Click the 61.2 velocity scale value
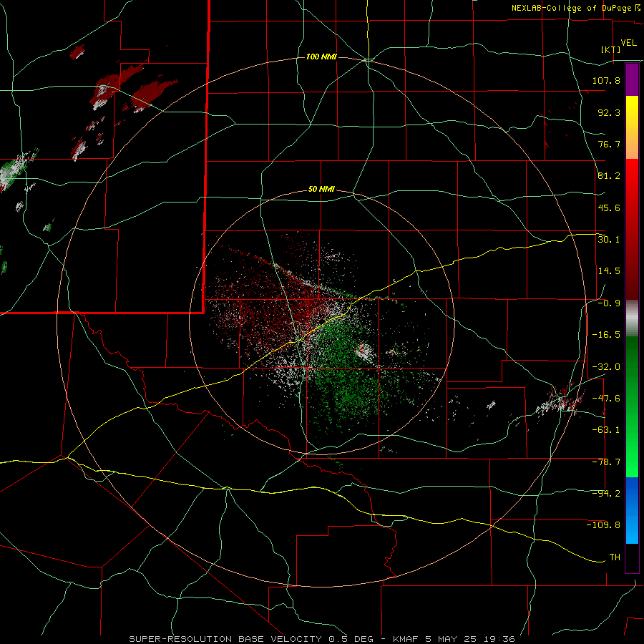Viewport: 644px width, 644px height. pyautogui.click(x=609, y=176)
